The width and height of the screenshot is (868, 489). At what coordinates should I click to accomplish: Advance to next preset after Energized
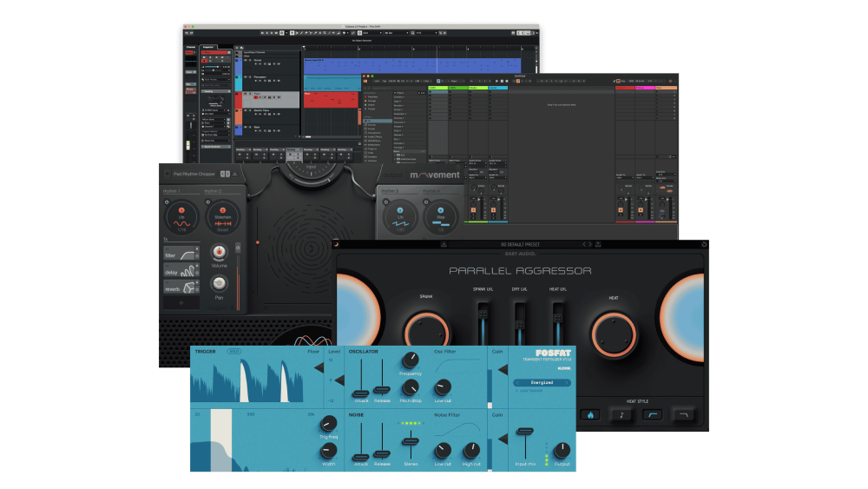(565, 382)
